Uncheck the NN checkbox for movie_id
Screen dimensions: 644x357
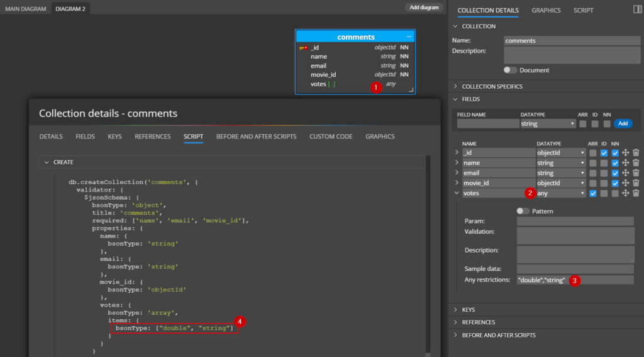[x=615, y=183]
